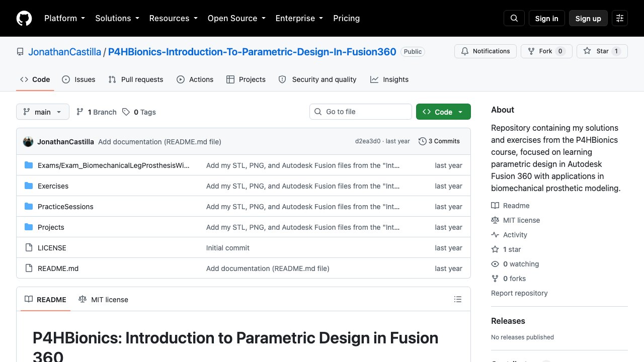Switch to Security and quality tab
Image resolution: width=644 pixels, height=362 pixels.
(317, 79)
